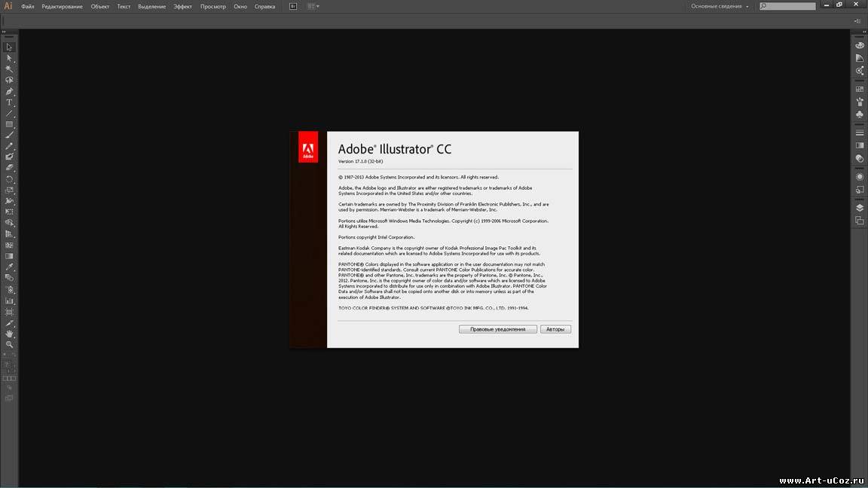Launch Adobe Bridge via Br icon

point(293,6)
